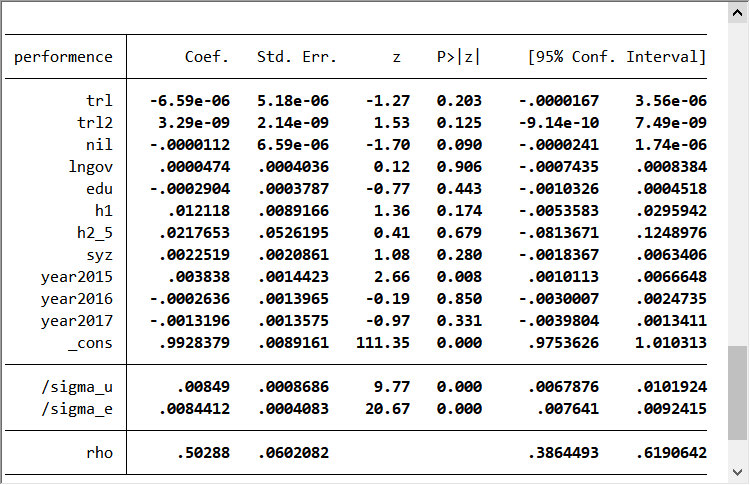Select the 'Coef.' column header
Image resolution: width=750 pixels, height=485 pixels.
(x=207, y=57)
